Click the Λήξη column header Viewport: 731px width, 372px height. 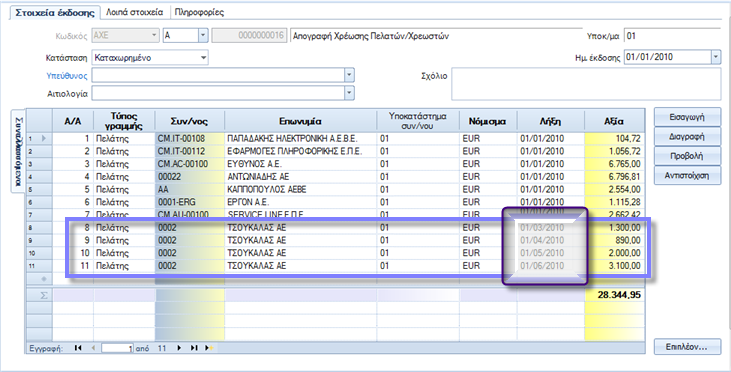pyautogui.click(x=551, y=121)
